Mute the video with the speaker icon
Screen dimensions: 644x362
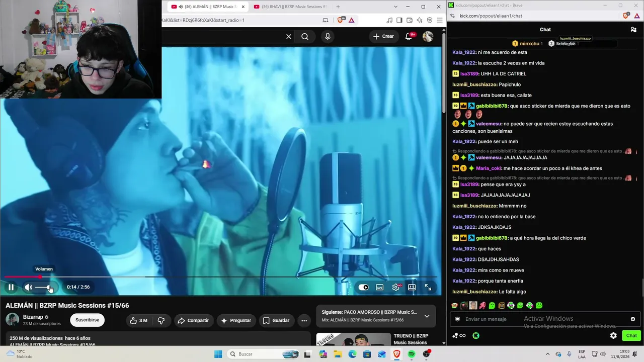(x=29, y=287)
